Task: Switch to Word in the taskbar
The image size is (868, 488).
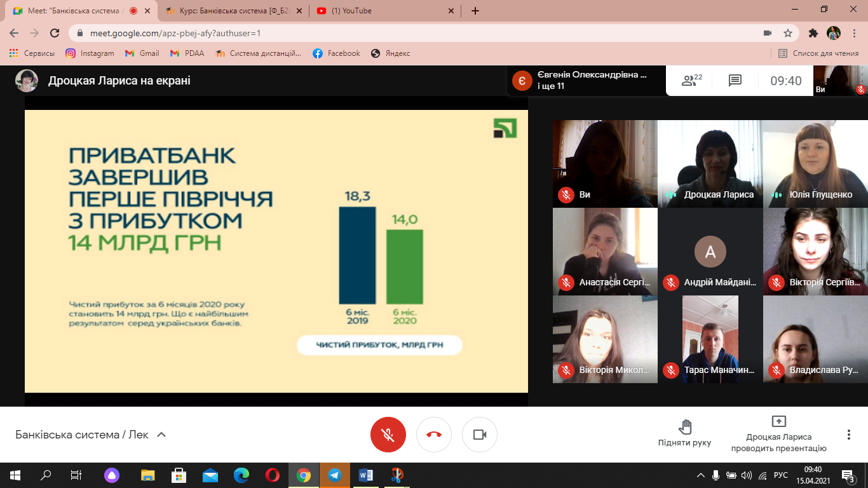Action: (365, 475)
